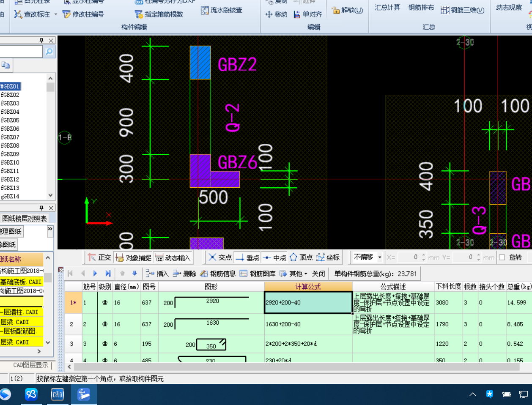Toggle 垂点 perpendicular snap
This screenshot has height=405, width=532.
pos(247,257)
